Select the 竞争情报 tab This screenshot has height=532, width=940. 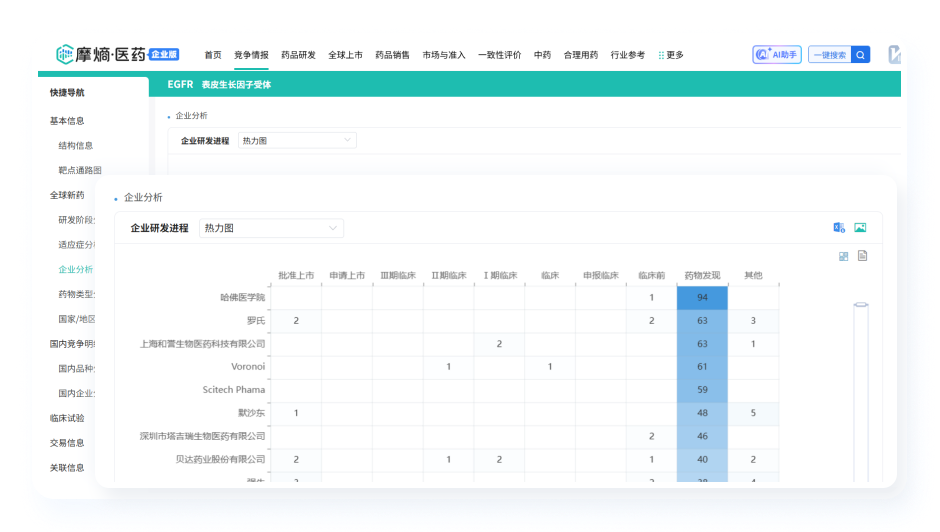[251, 55]
